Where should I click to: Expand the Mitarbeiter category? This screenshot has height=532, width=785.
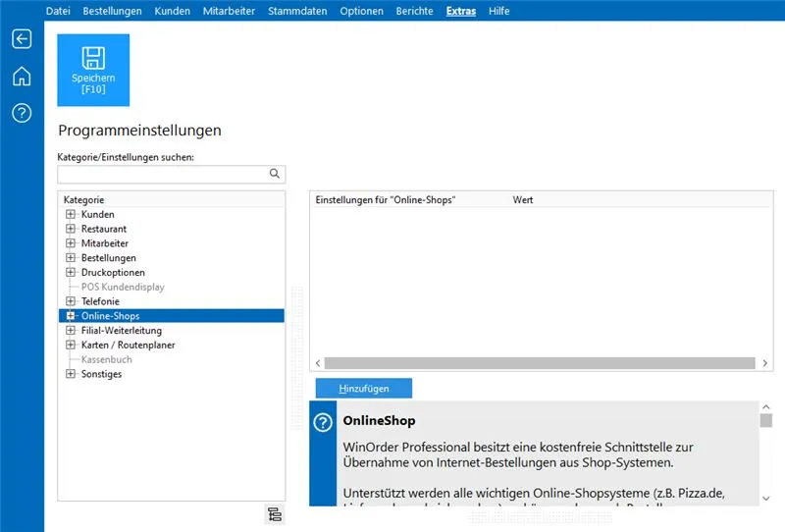pyautogui.click(x=71, y=243)
